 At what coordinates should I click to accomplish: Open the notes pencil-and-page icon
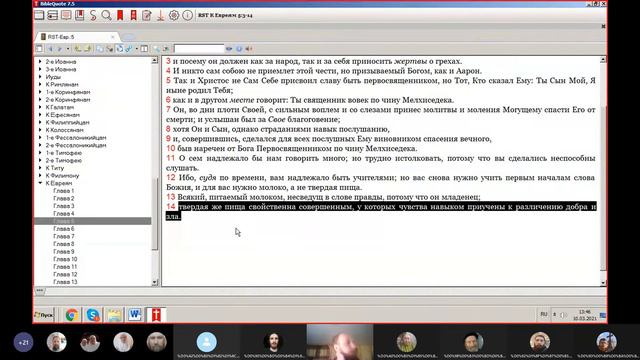[x=147, y=16]
